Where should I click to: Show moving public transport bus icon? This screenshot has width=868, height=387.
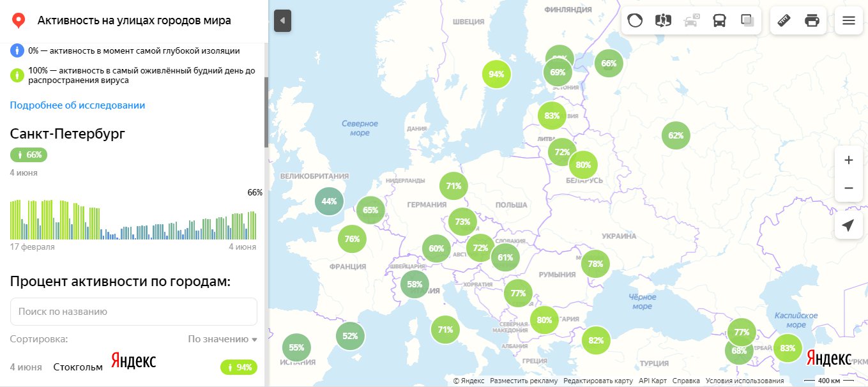tap(719, 20)
